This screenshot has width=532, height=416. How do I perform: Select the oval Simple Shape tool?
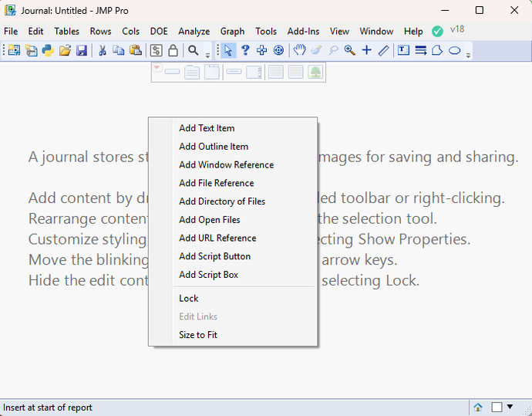[454, 51]
